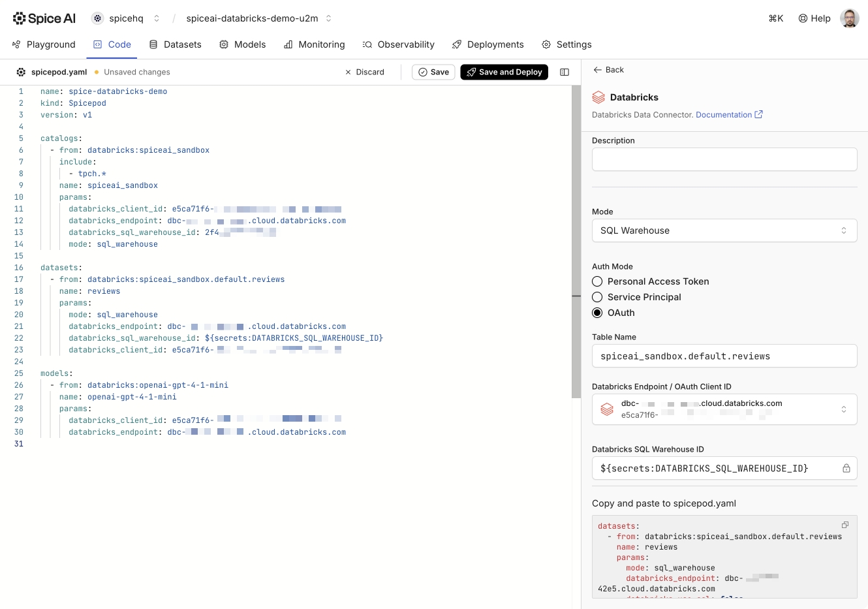Click the Save and Deploy button
Screen dimensions: 868x609
[504, 72]
